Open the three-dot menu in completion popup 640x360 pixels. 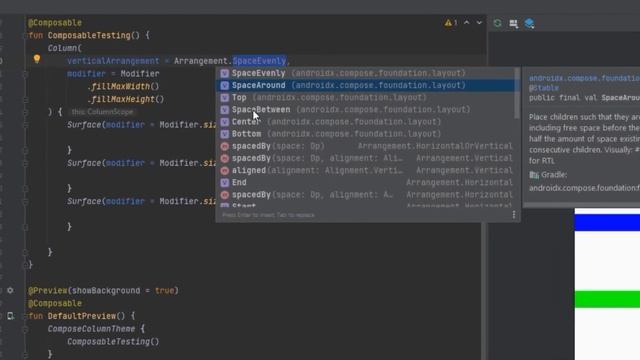[x=513, y=215]
